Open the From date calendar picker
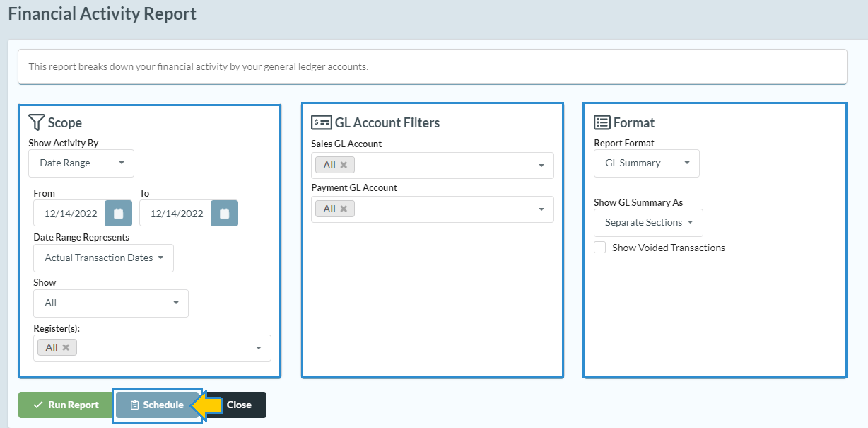 pyautogui.click(x=118, y=214)
